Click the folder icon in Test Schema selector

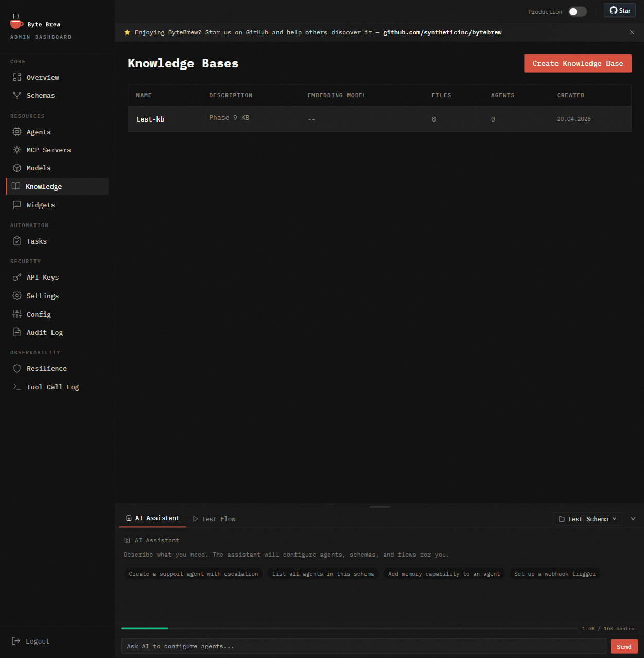tap(562, 519)
